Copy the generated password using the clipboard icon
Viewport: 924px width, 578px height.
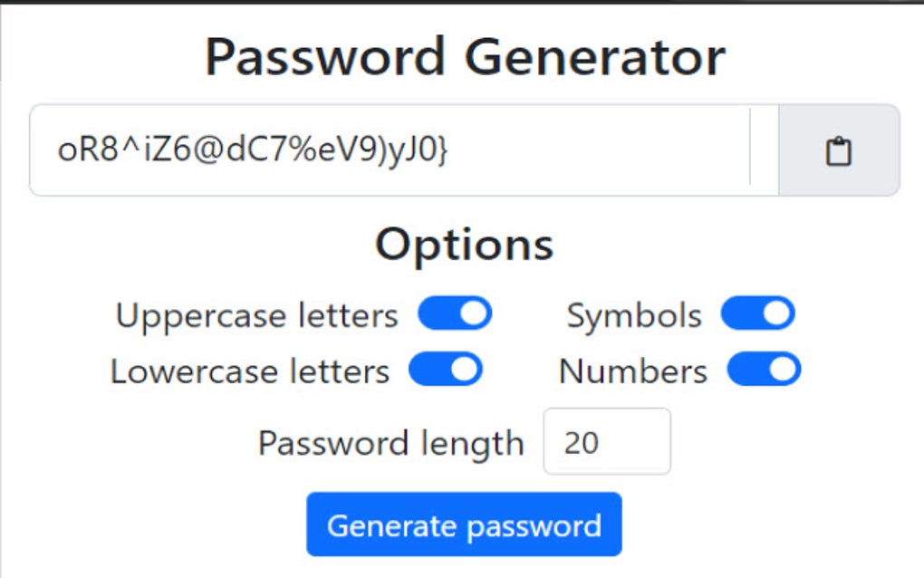(x=838, y=150)
